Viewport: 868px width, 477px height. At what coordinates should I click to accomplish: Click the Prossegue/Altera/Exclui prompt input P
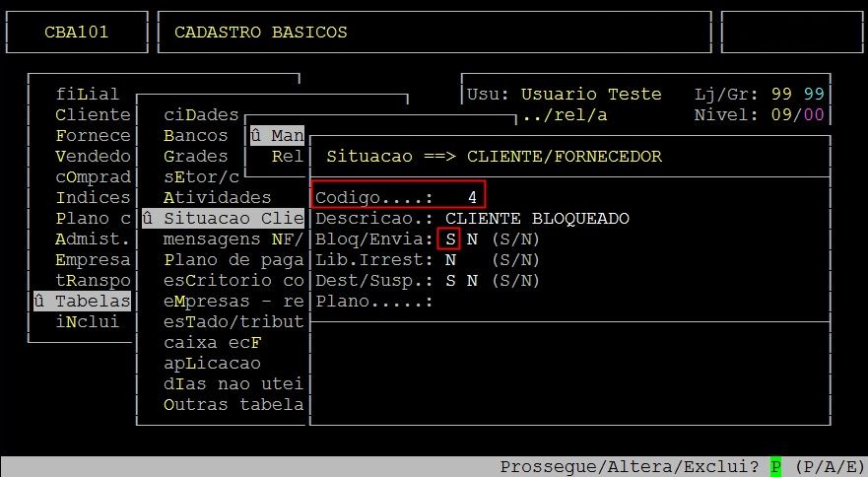pyautogui.click(x=775, y=466)
